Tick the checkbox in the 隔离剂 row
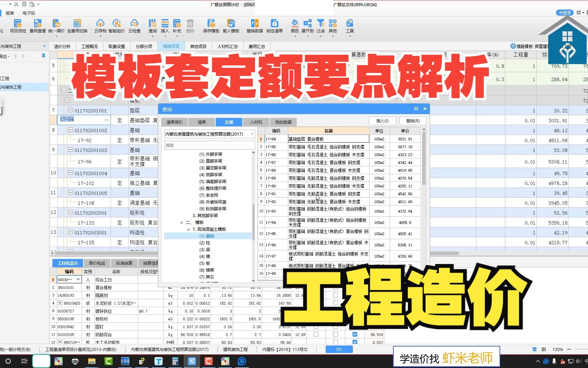The image size is (588, 368). 336,295
